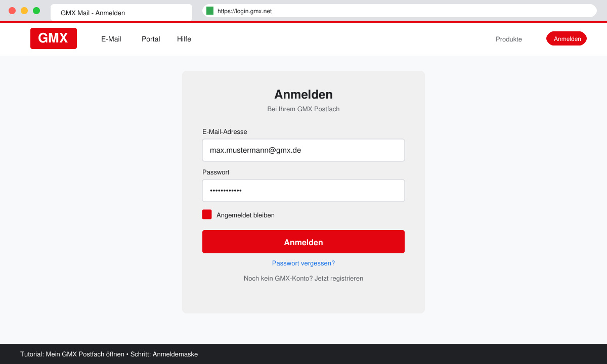Select the GMX Mail - Anmelden browser tab
Image resolution: width=607 pixels, height=364 pixels.
[x=121, y=13]
